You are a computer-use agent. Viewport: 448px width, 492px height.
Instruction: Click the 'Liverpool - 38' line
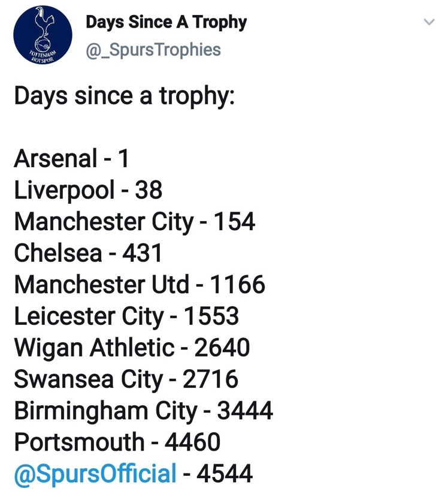88,190
